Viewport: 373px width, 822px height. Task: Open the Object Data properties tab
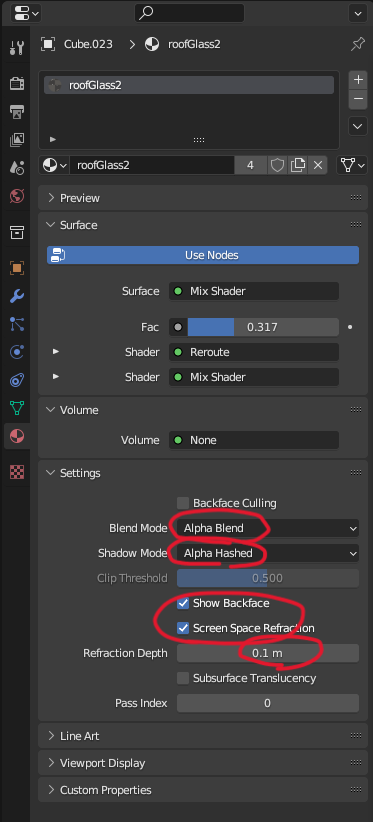tap(17, 407)
